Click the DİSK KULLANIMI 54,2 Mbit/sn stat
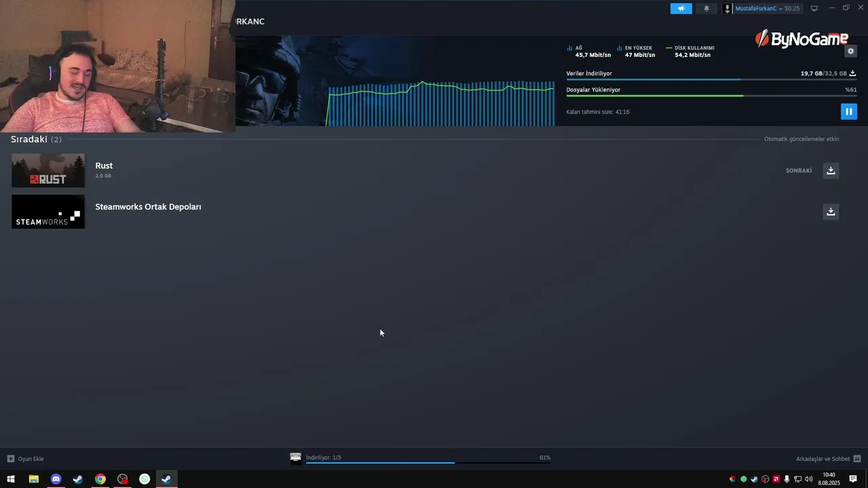The height and width of the screenshot is (488, 868). point(690,52)
